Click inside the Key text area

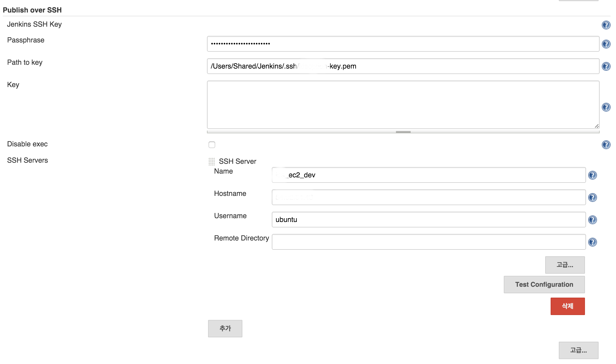click(x=403, y=105)
